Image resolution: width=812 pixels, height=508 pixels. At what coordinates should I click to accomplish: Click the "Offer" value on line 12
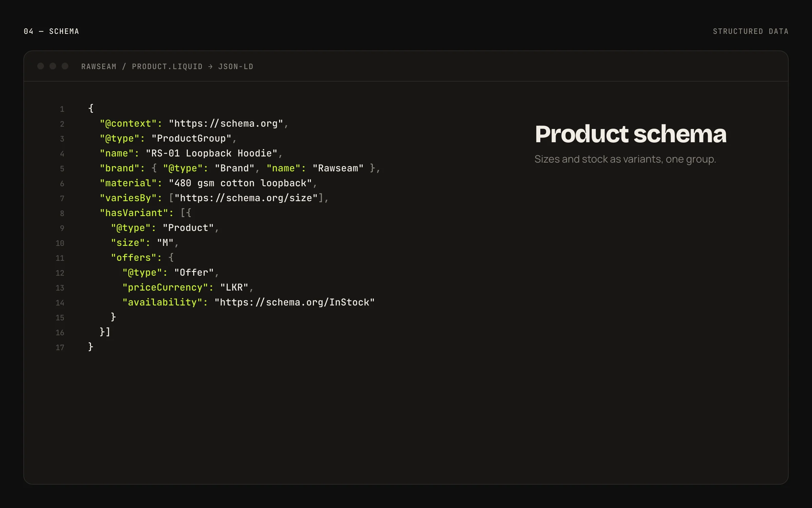coord(194,273)
